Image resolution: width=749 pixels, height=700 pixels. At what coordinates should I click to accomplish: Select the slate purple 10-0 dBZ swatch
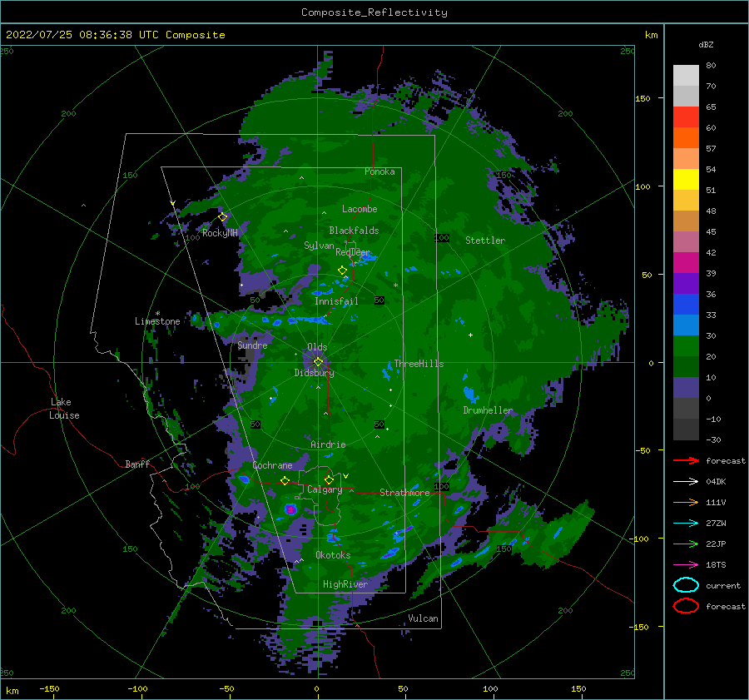(x=686, y=388)
